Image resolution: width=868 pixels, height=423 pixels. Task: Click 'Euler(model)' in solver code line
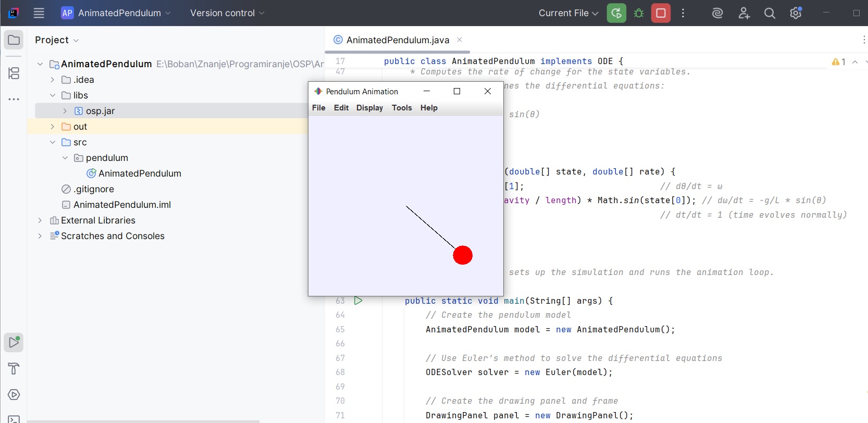576,372
